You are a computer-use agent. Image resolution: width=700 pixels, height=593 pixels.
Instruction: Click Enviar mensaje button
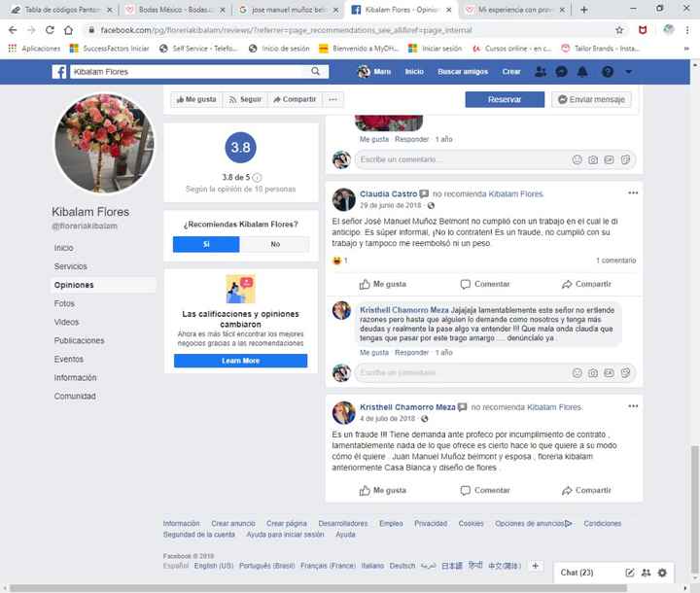pos(591,99)
